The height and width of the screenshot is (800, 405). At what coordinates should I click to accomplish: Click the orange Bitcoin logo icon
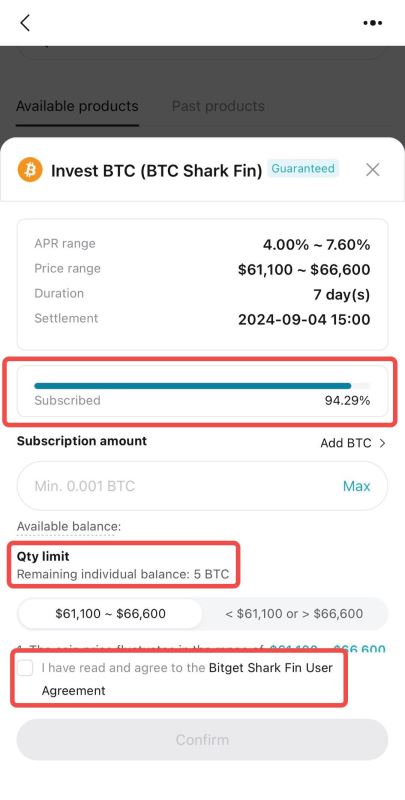coord(30,170)
